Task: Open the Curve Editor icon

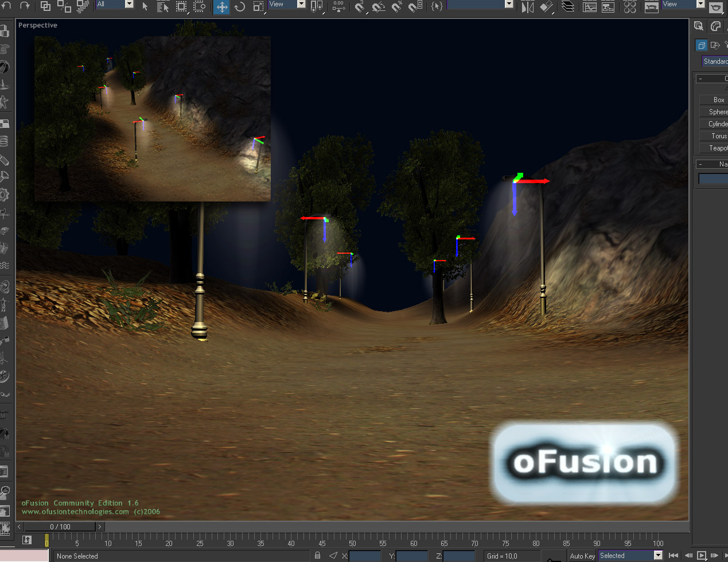Action: (x=589, y=6)
